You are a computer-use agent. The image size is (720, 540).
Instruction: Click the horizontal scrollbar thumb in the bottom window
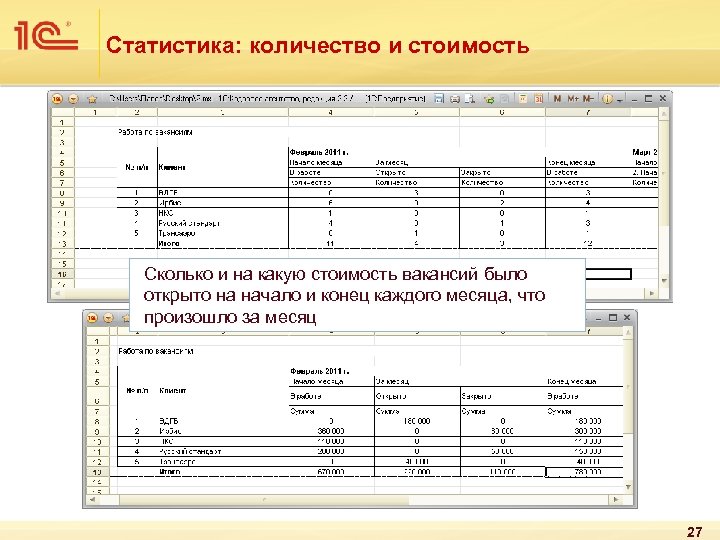(x=264, y=499)
